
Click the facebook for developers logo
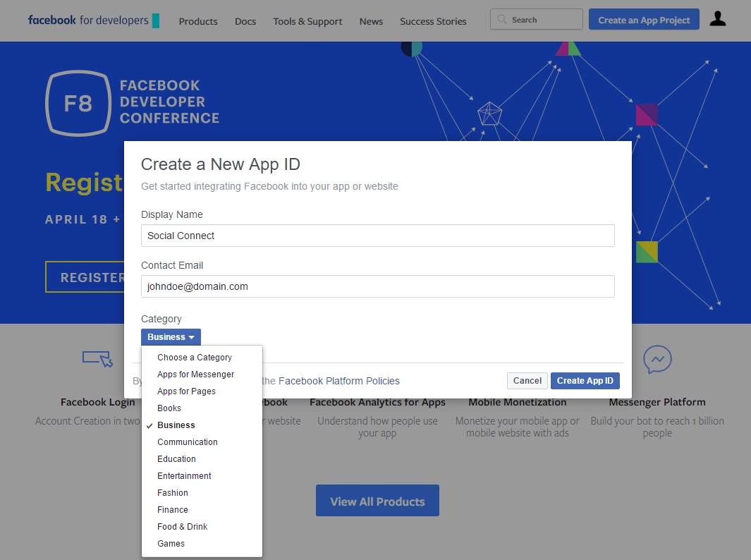click(x=93, y=20)
